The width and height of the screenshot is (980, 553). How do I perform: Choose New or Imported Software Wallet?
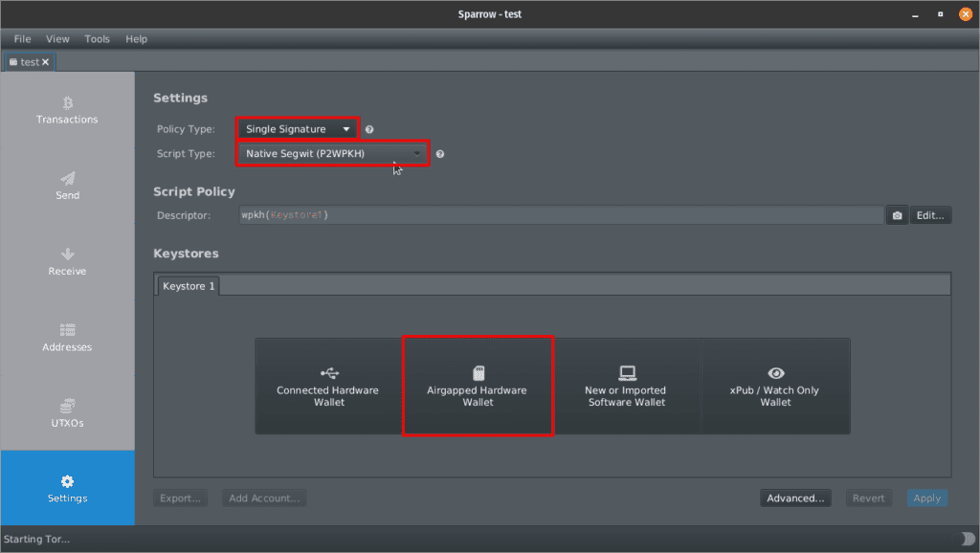(627, 387)
